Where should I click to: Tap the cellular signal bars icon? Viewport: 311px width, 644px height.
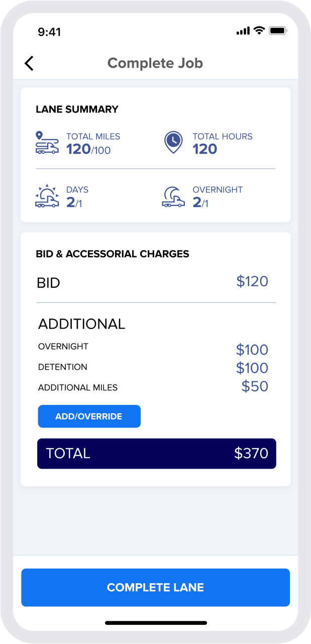(x=243, y=31)
